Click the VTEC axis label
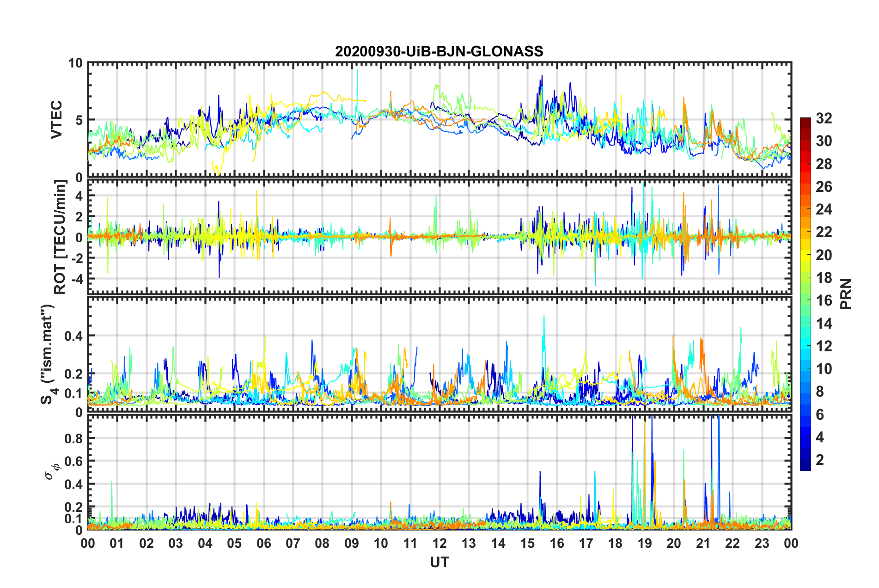The height and width of the screenshot is (588, 879). pyautogui.click(x=56, y=120)
